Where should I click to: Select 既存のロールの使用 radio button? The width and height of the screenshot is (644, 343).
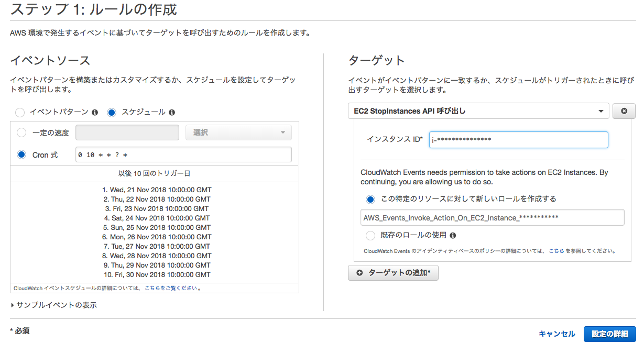[x=370, y=236]
